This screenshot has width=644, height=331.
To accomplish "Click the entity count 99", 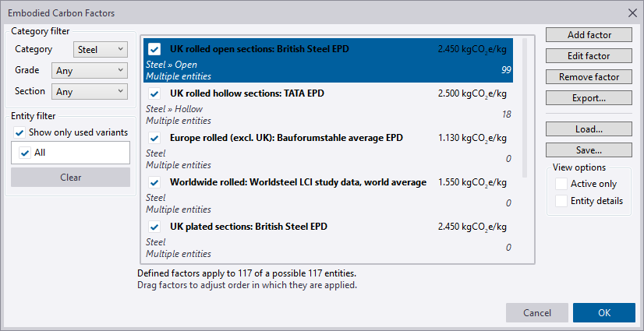I will coord(507,70).
